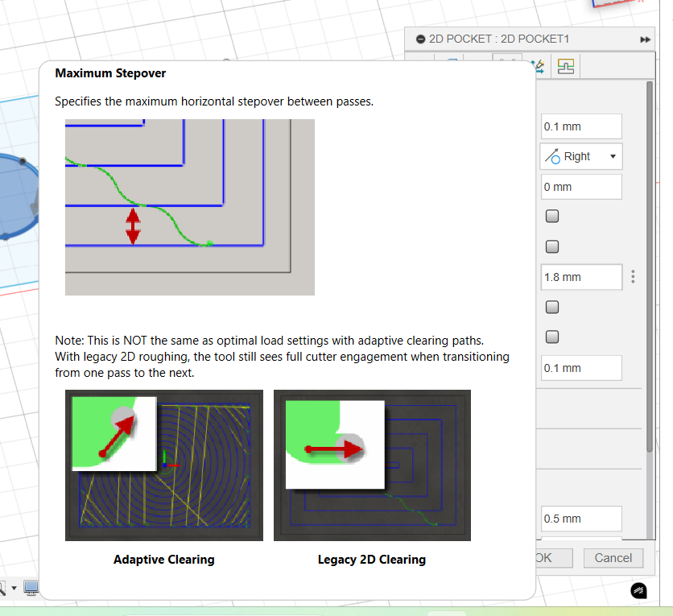
Task: Toggle the checkbox directly above lower 0.1 mm field
Action: 552,337
